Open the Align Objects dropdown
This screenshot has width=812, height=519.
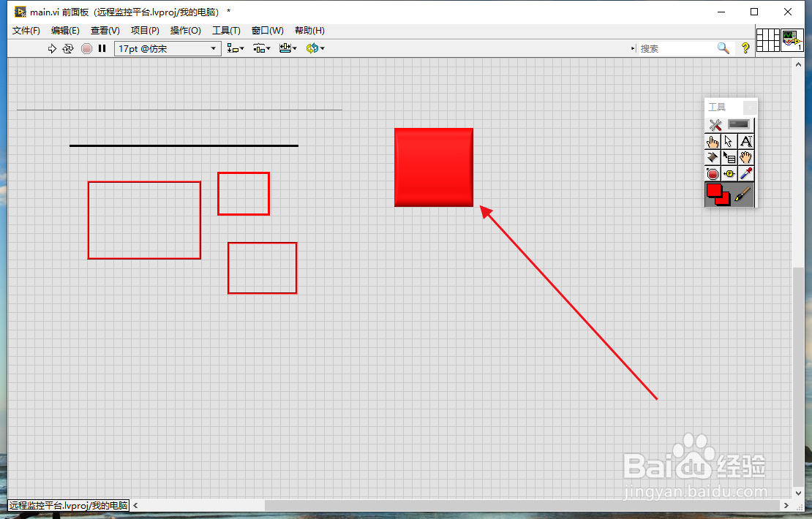(236, 49)
